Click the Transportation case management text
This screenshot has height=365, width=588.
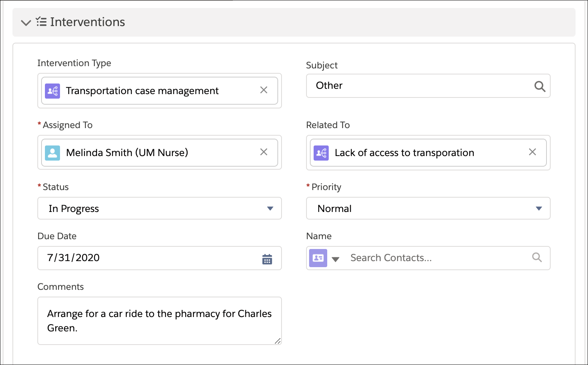click(142, 91)
